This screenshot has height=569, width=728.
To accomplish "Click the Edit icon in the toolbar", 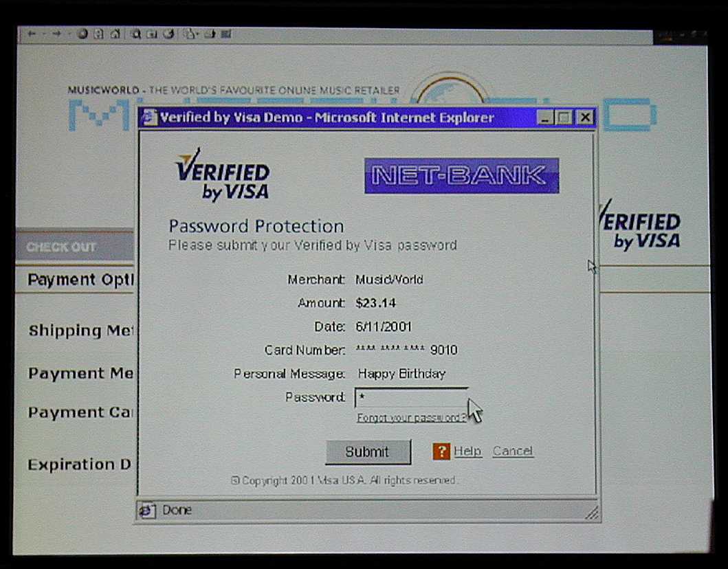I will [x=226, y=34].
